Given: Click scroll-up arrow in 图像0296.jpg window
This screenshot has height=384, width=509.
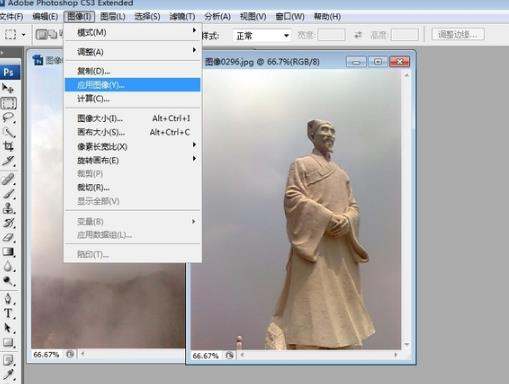Looking at the screenshot, I should click(x=407, y=76).
